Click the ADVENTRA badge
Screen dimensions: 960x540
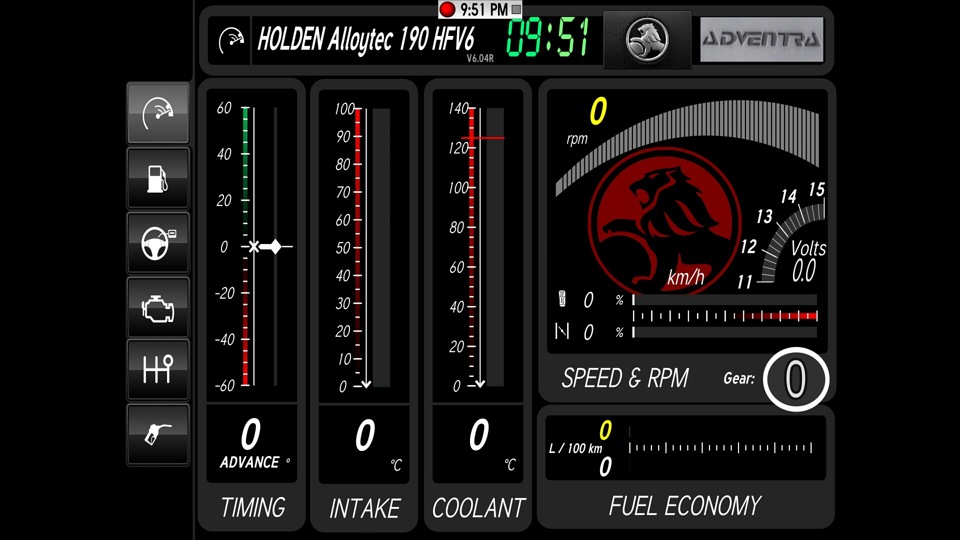pos(762,40)
